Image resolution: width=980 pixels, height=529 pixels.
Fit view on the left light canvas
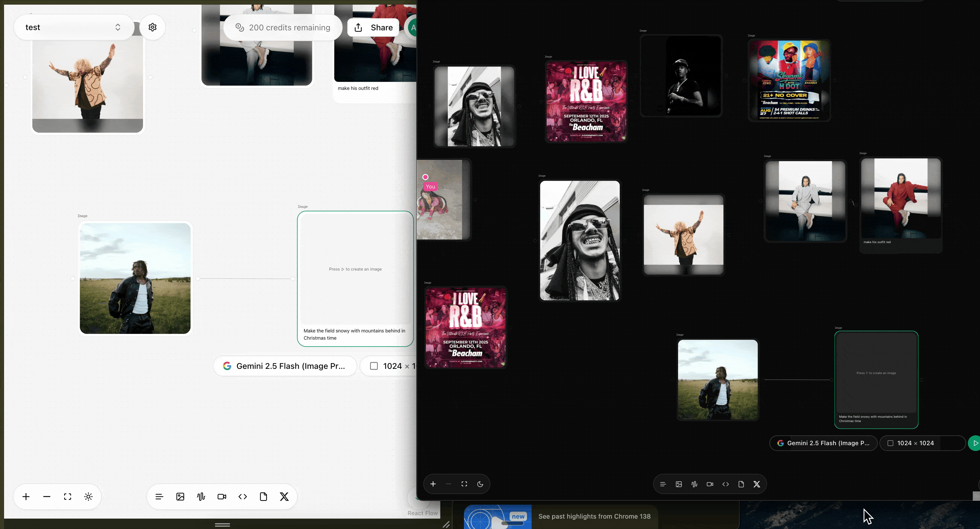point(68,497)
